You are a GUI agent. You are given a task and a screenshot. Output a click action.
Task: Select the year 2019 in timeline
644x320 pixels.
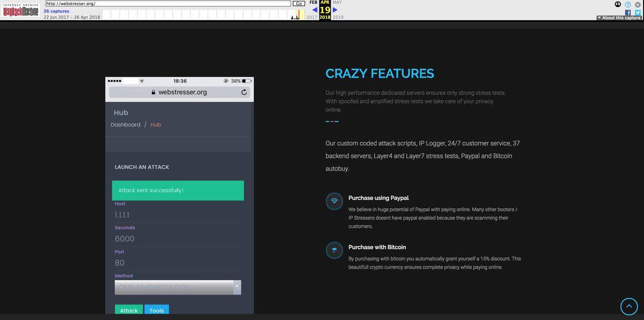click(338, 17)
